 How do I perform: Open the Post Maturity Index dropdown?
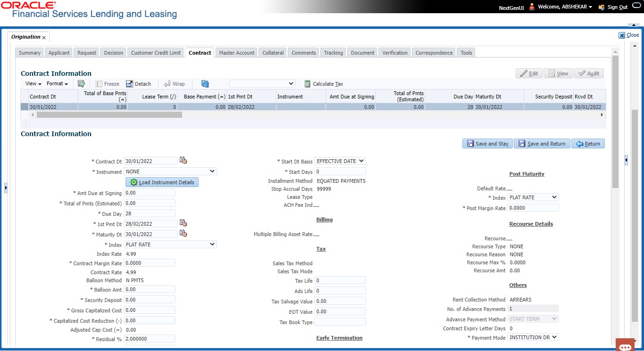point(533,197)
